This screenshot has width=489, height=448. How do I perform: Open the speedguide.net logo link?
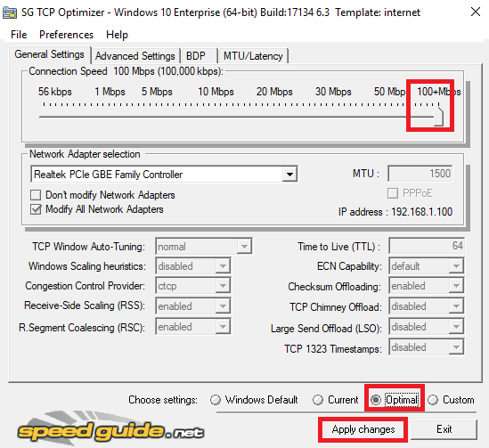110,428
